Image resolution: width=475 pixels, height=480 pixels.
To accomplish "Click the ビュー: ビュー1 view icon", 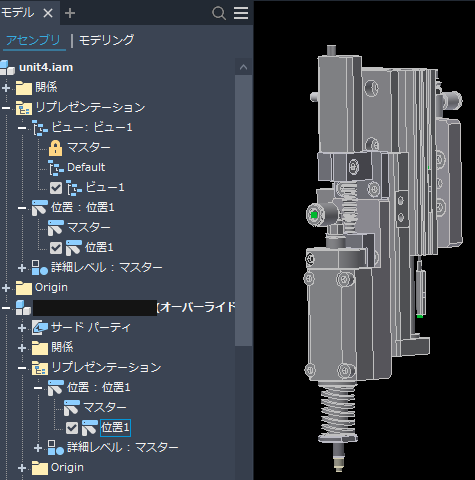I will pos(40,128).
